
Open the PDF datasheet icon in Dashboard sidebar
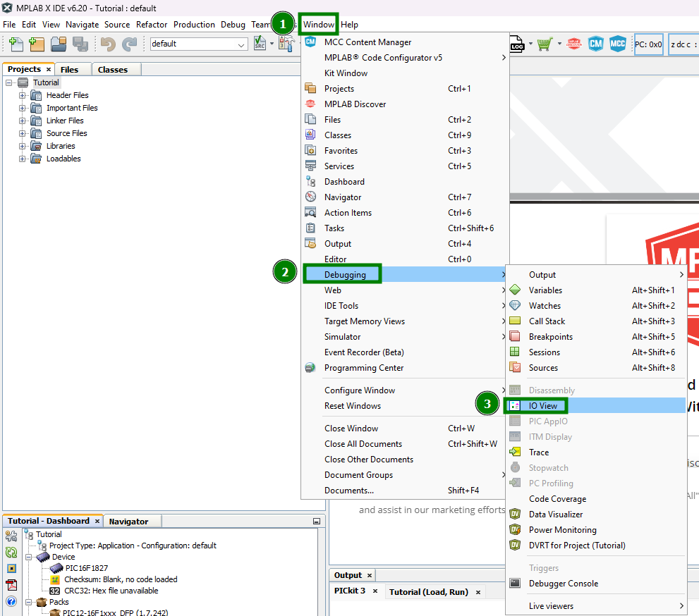tap(11, 584)
